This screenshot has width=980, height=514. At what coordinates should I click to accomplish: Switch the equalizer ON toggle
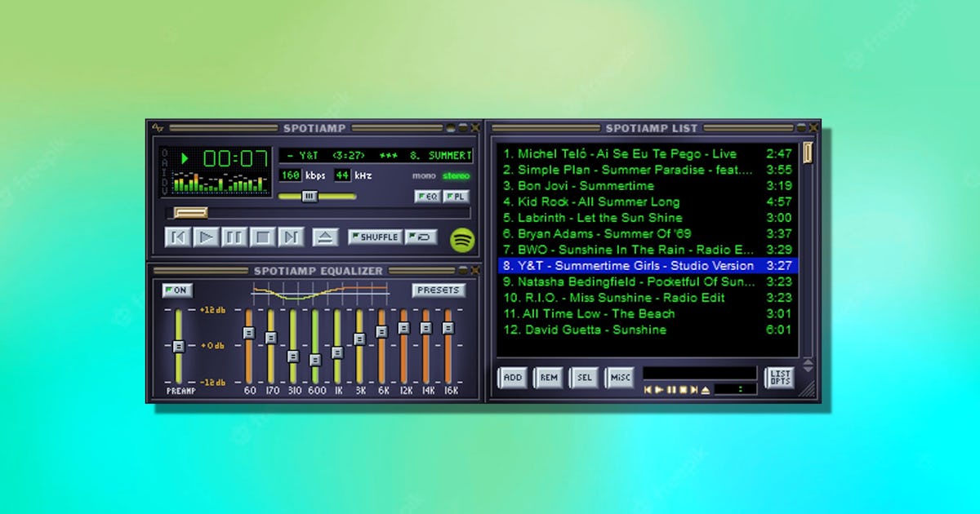click(x=176, y=290)
